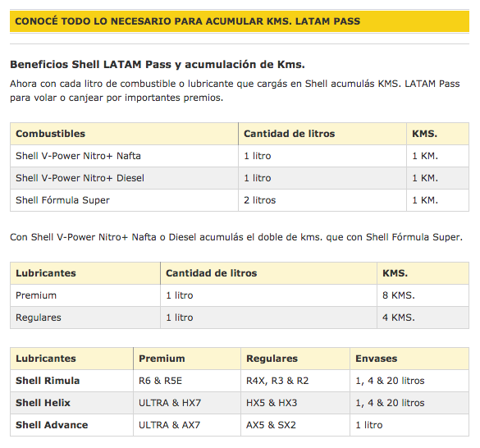Click the 'ULTRA & AX7' cell
Screen dimensions: 480x448
(x=187, y=425)
